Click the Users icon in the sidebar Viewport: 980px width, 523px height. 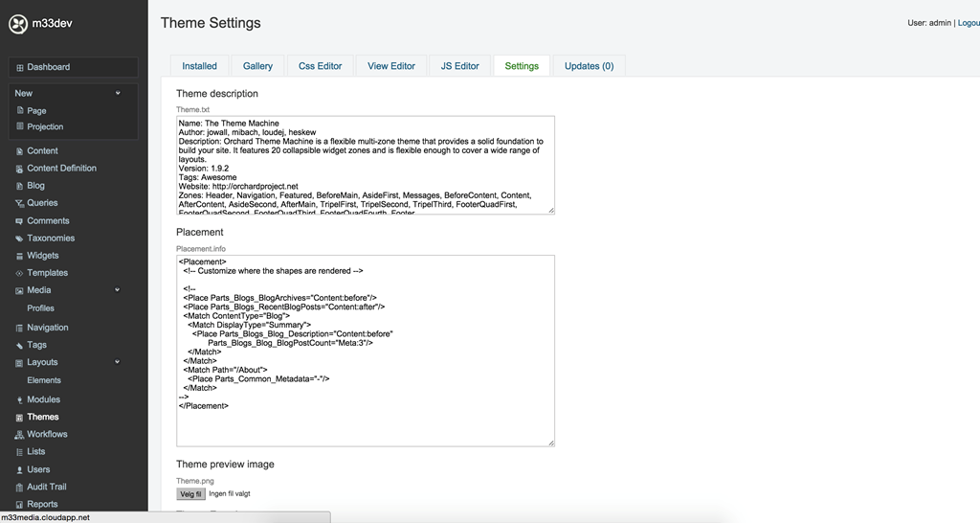tap(20, 470)
